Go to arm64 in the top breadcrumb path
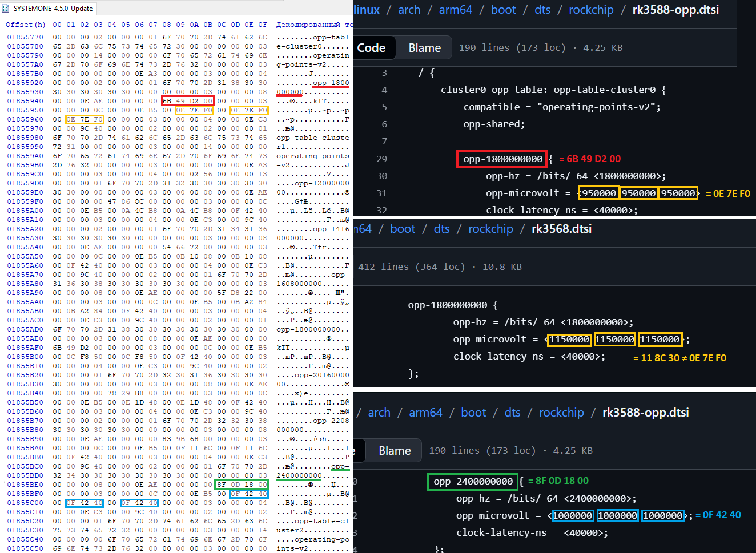This screenshot has height=553, width=756. (x=455, y=10)
